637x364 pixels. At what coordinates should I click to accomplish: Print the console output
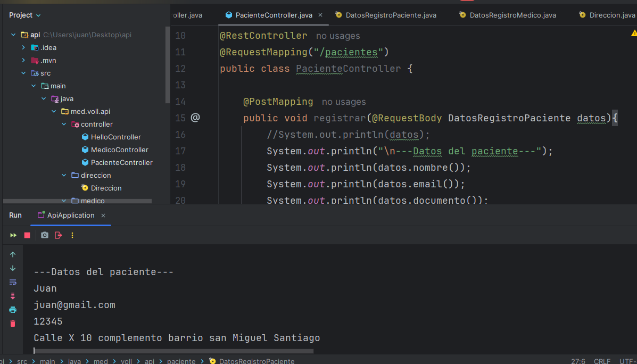coord(13,310)
